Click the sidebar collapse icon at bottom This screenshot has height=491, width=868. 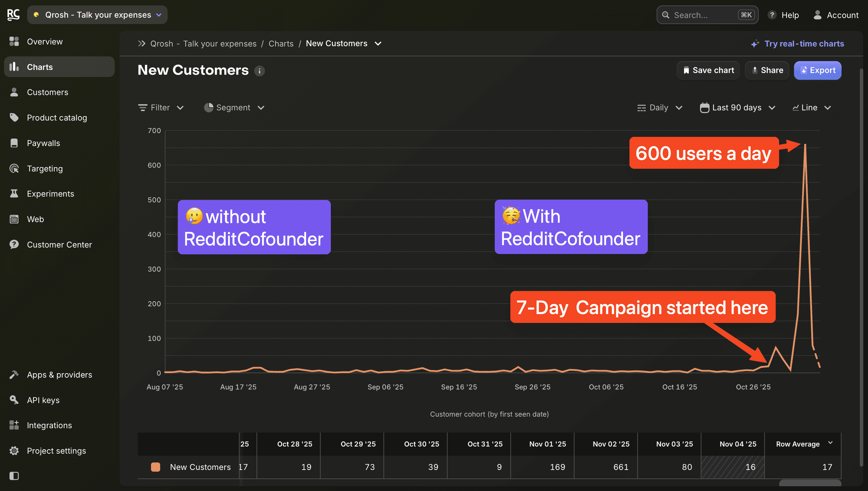click(x=14, y=476)
